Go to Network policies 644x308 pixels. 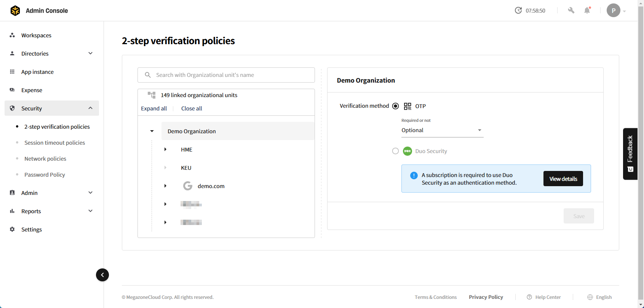pos(45,159)
